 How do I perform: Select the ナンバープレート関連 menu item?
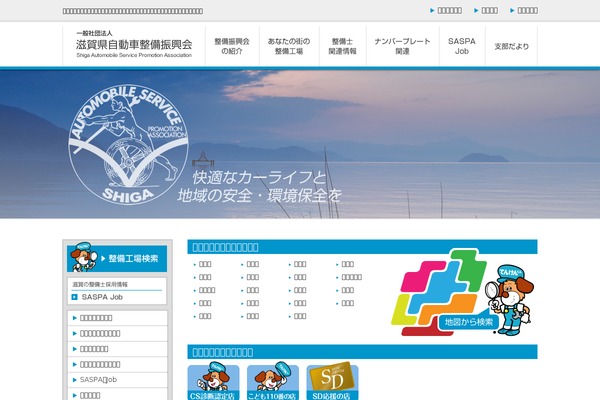coord(402,46)
